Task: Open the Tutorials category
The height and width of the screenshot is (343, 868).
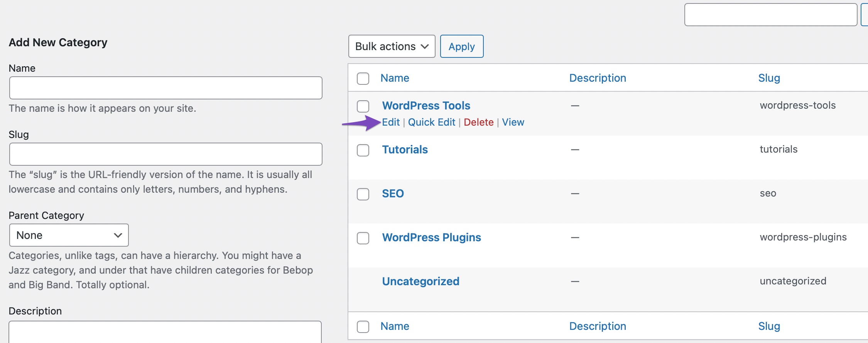Action: (405, 150)
